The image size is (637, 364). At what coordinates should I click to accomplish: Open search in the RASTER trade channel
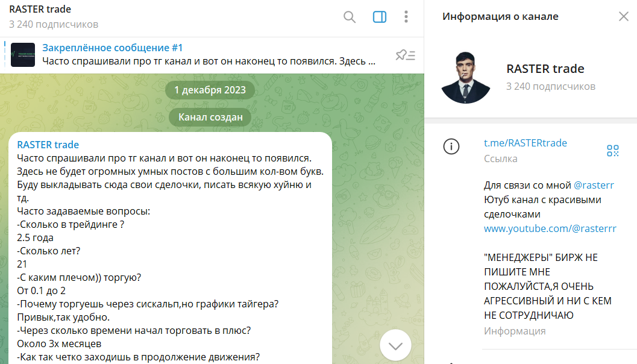[x=350, y=17]
